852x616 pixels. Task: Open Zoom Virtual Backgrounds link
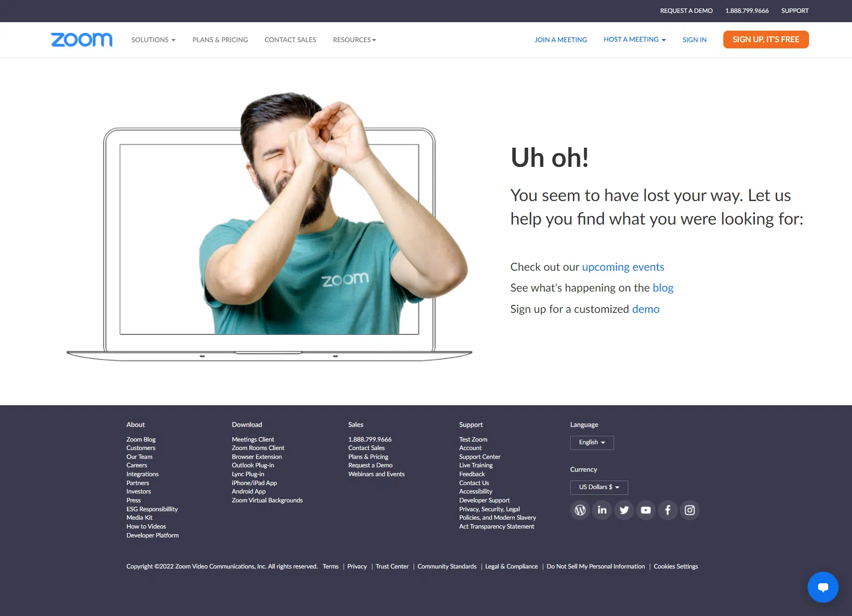click(x=267, y=500)
